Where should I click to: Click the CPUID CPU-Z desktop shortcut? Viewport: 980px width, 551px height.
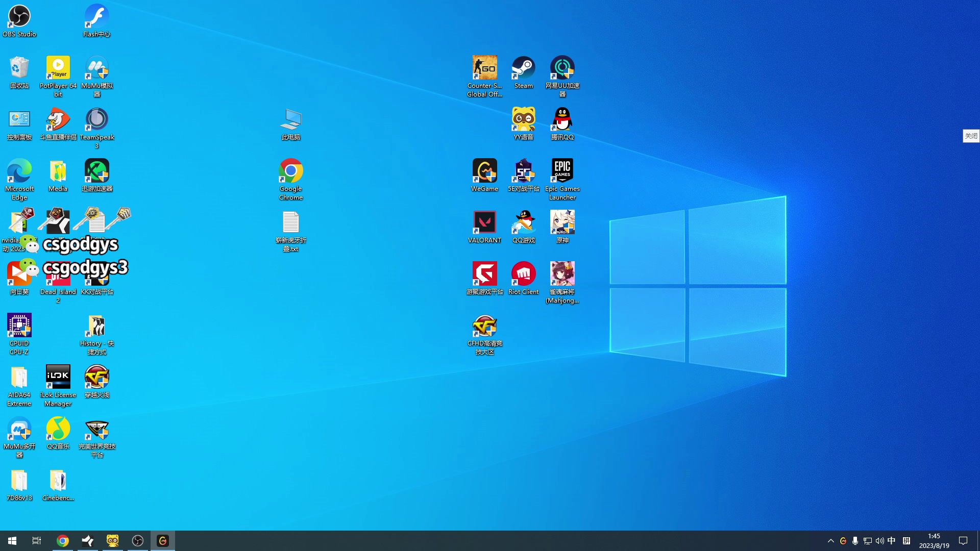point(19,334)
